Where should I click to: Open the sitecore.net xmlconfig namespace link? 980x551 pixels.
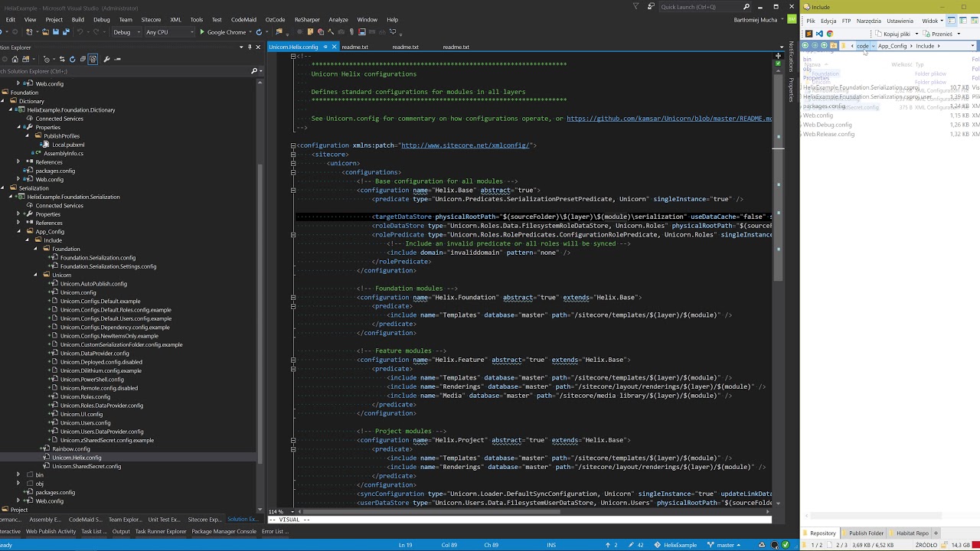pos(465,145)
